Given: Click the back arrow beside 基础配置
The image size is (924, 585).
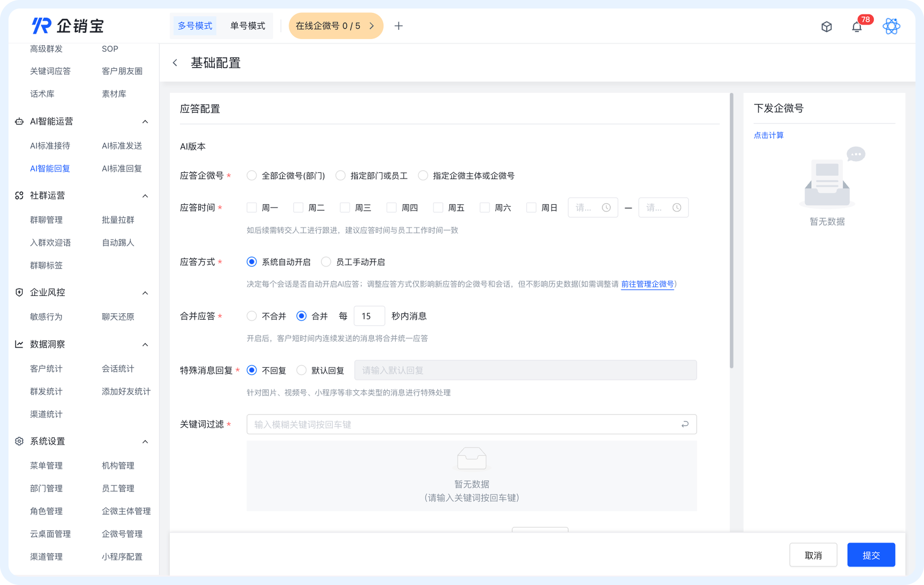Looking at the screenshot, I should coord(175,62).
